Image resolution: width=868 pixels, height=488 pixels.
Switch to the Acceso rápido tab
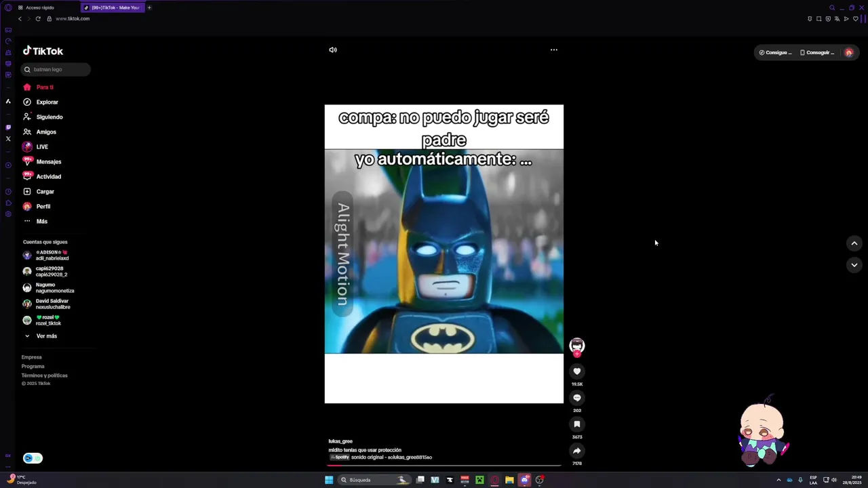[39, 7]
